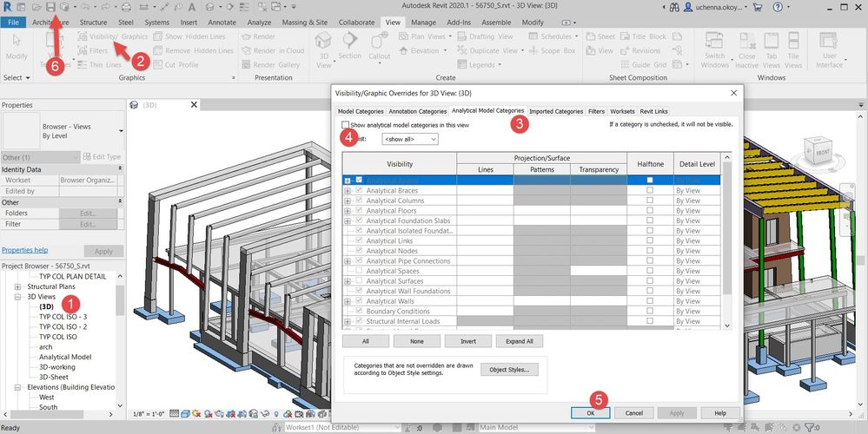Click Tab Views tool
The height and width of the screenshot is (434, 868).
click(x=772, y=49)
